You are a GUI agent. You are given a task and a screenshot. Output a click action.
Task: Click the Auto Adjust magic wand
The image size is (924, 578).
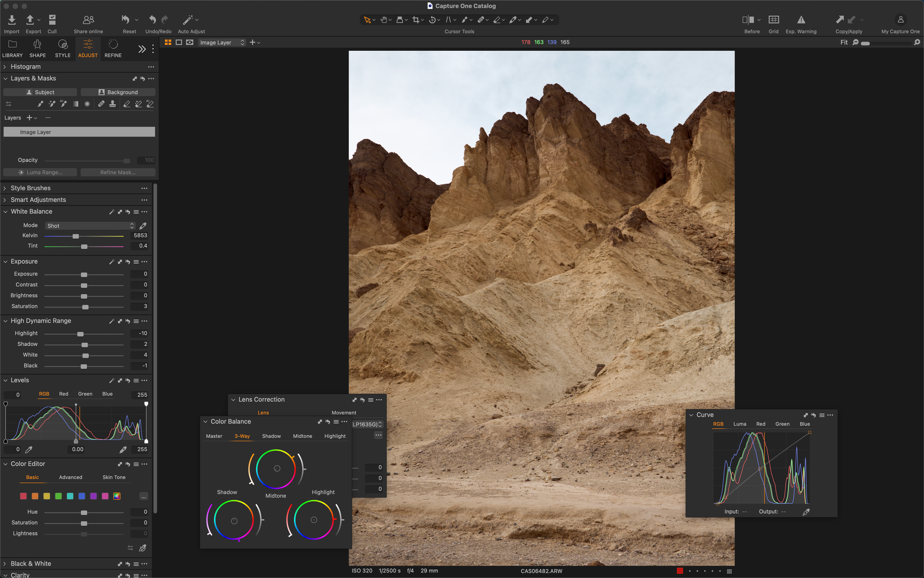point(188,20)
